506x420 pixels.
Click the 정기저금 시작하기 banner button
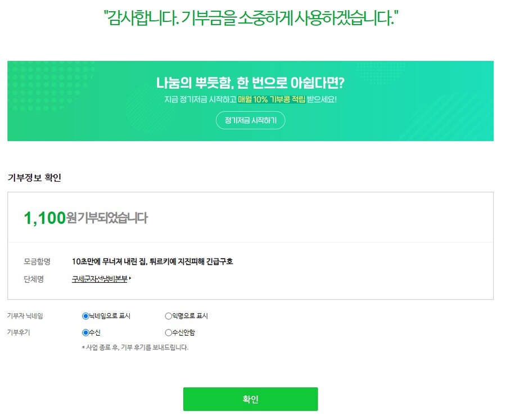[x=250, y=120]
